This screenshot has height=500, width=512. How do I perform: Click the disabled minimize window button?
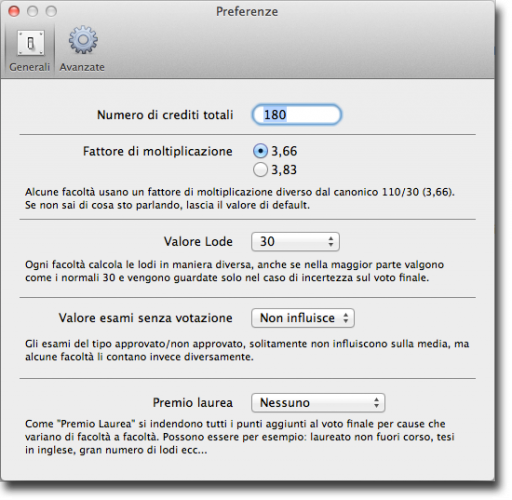[x=33, y=11]
